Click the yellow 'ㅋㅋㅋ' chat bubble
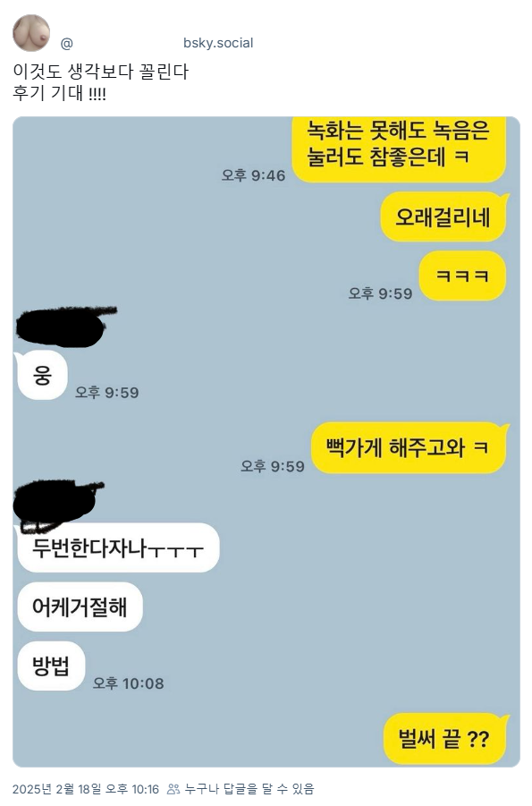Image resolution: width=532 pixels, height=806 pixels. click(462, 276)
